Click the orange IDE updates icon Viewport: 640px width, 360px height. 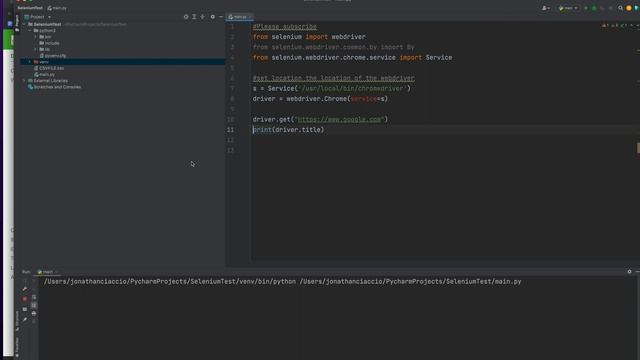pyautogui.click(x=629, y=8)
